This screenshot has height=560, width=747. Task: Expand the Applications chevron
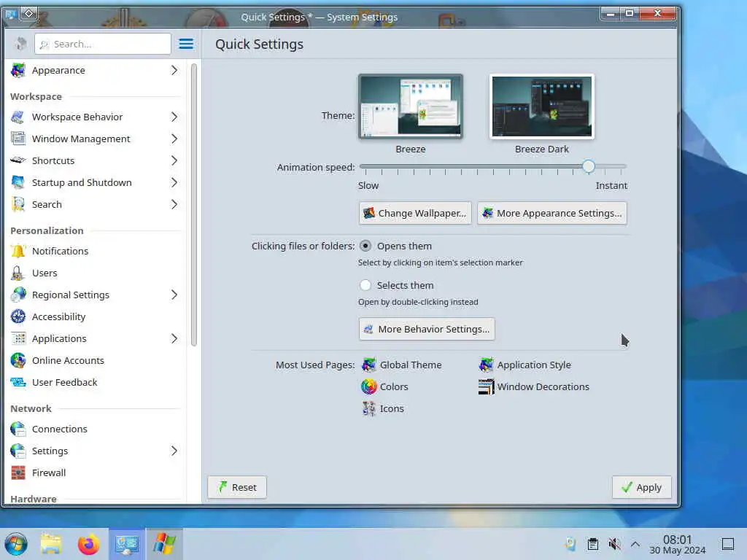(x=174, y=338)
